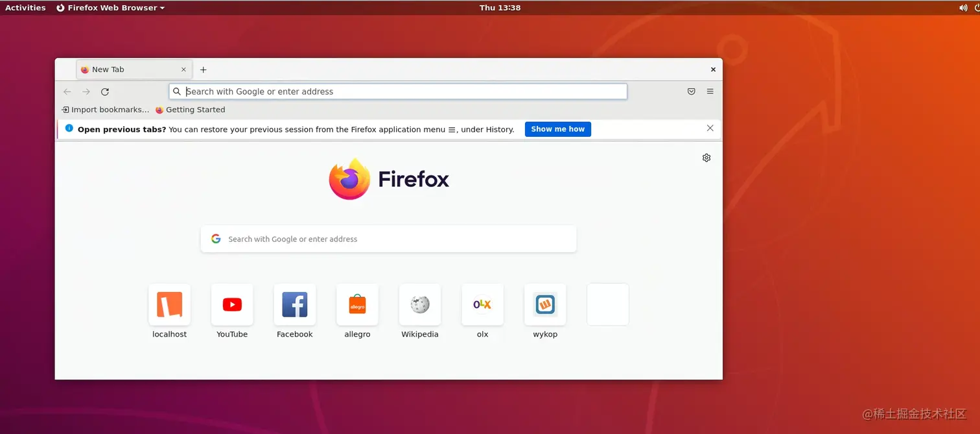Click the magnifier icon in address bar
The width and height of the screenshot is (980, 434).
pos(177,91)
